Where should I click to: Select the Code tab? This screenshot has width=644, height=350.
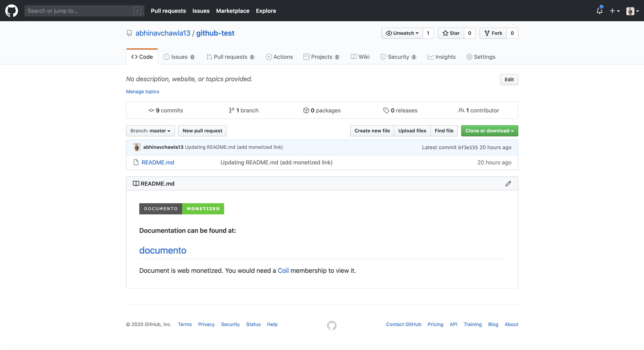click(x=142, y=57)
